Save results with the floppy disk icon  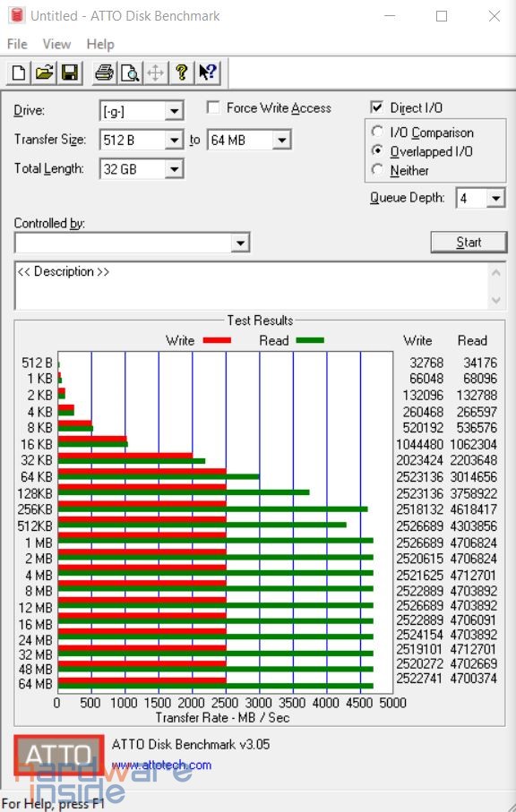[70, 73]
